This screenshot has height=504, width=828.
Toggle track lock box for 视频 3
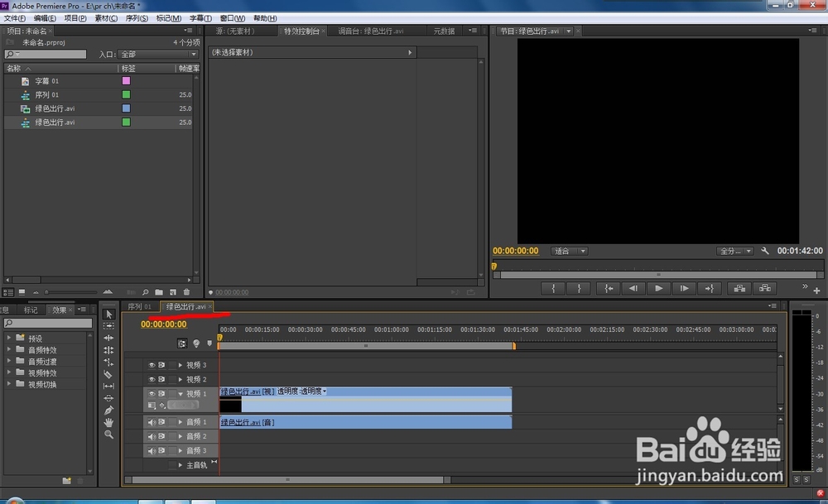tap(172, 365)
